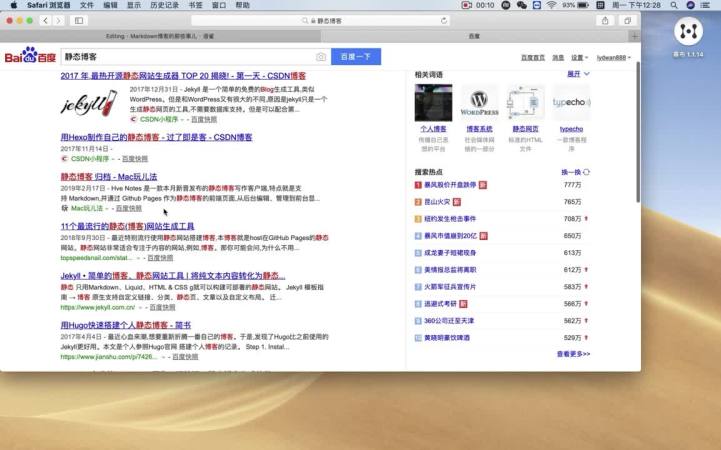721x450 pixels.
Task: Click the https://www.jekyll.com.cn/ URL
Action: tap(97, 307)
